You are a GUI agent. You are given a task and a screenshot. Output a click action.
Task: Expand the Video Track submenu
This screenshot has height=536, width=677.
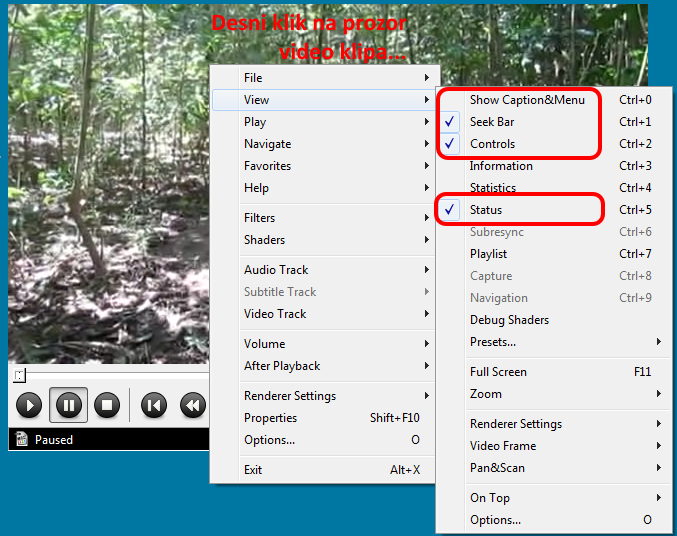pos(324,314)
